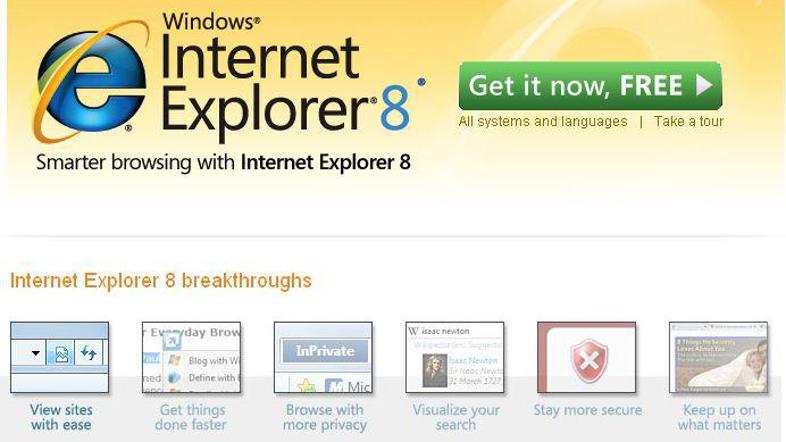The height and width of the screenshot is (442, 786).
Task: Click the Isaac Newton search thumbnail
Action: point(455,357)
